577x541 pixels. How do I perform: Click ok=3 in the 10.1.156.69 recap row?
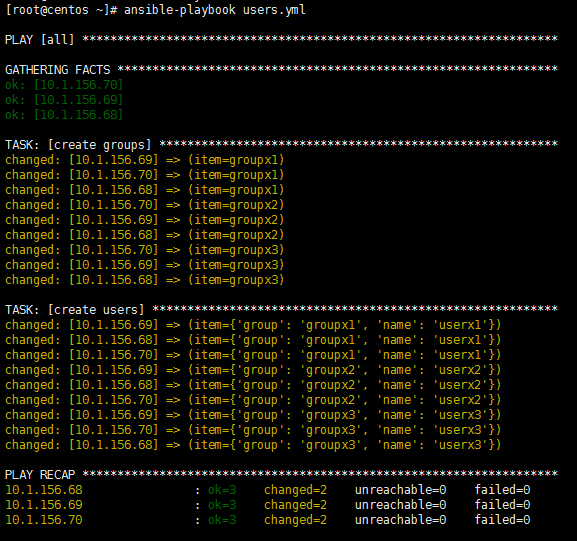click(222, 505)
